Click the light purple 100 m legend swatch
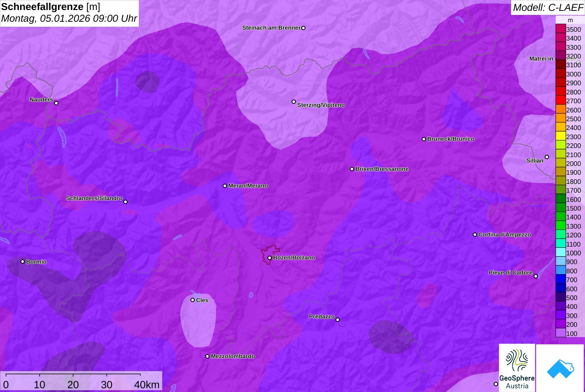The height and width of the screenshot is (392, 585). [560, 333]
